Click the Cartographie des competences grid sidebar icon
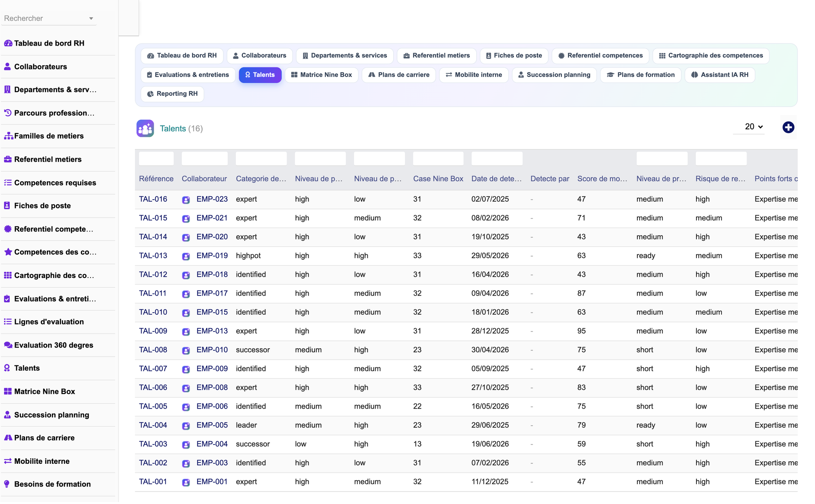 [x=8, y=275]
